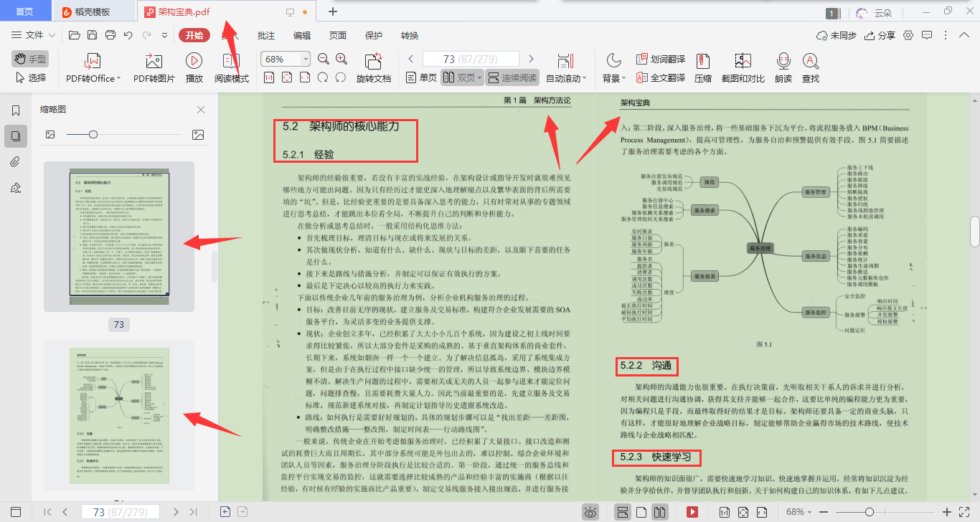This screenshot has width=980, height=522.
Task: Open 自动滚动 auto scroll options
Action: pyautogui.click(x=566, y=69)
